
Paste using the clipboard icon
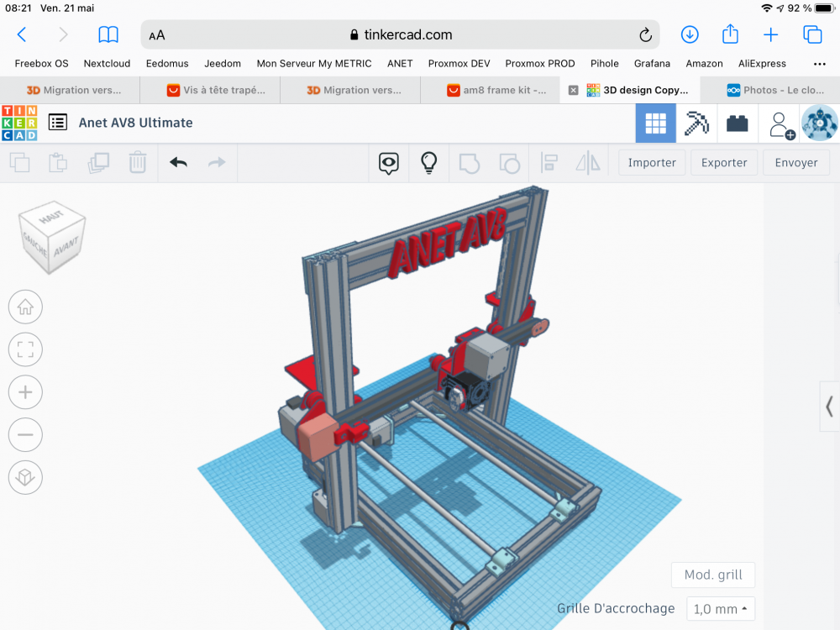pos(58,162)
